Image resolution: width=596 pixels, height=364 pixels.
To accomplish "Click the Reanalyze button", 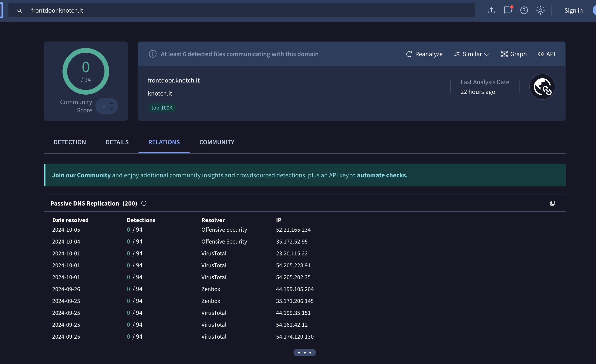I will coord(424,54).
